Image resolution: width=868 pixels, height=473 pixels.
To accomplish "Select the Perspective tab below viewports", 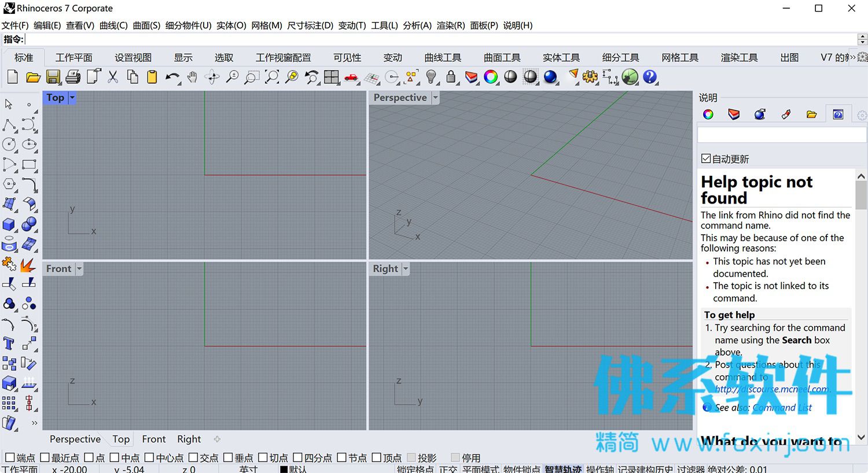I will click(75, 439).
